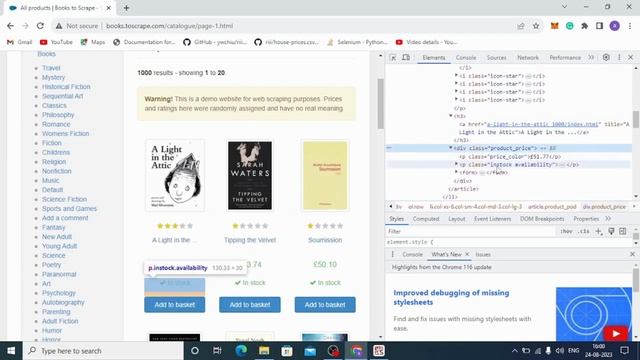This screenshot has height=360, width=640.
Task: Open the Science Fiction category link
Action: [x=64, y=200]
